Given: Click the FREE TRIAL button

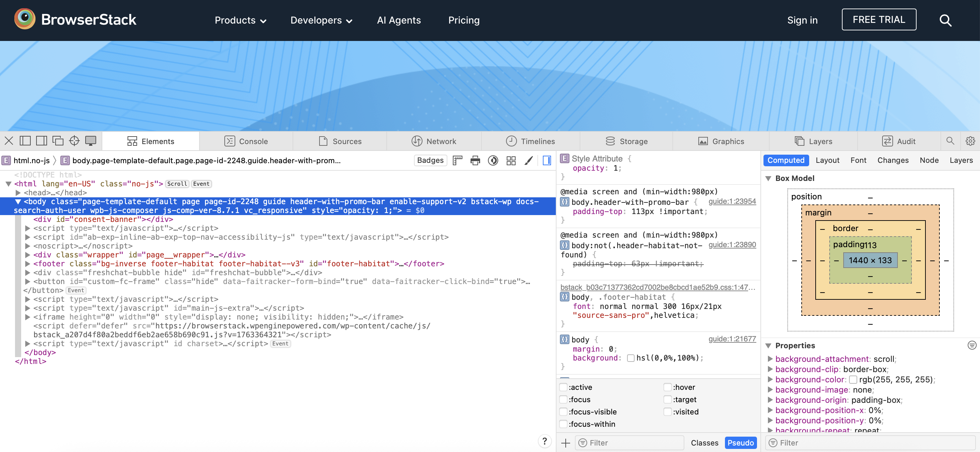Looking at the screenshot, I should [x=878, y=19].
